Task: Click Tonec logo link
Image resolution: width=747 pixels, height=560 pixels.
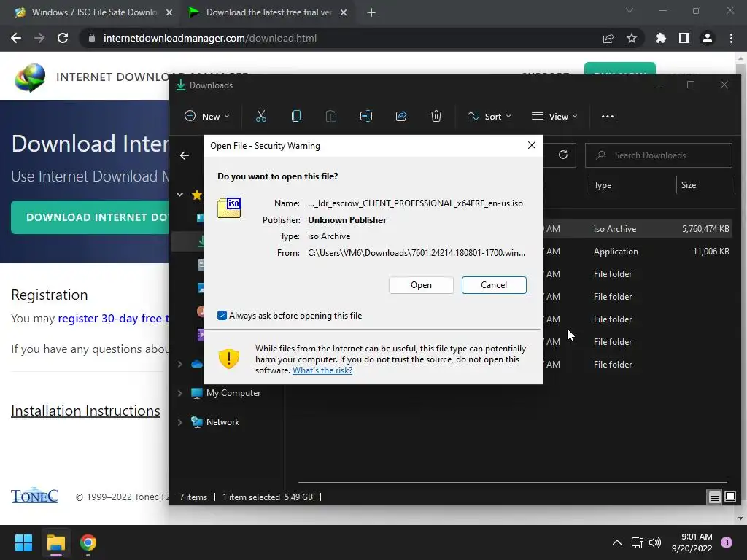Action: [35, 496]
